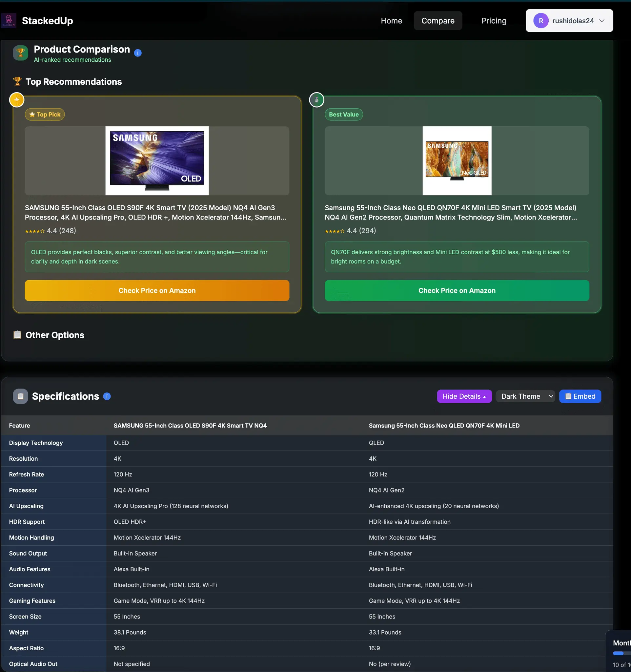Click the AI Upscaling row label
This screenshot has width=631, height=672.
(x=26, y=506)
